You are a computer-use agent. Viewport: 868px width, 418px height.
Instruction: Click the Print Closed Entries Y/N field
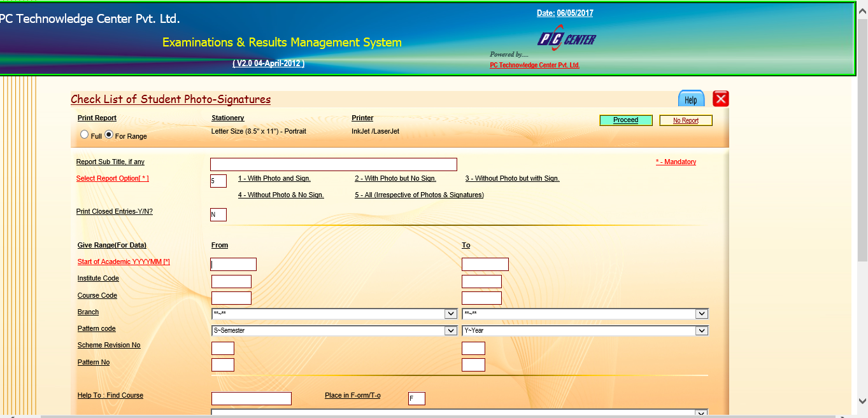pyautogui.click(x=218, y=214)
